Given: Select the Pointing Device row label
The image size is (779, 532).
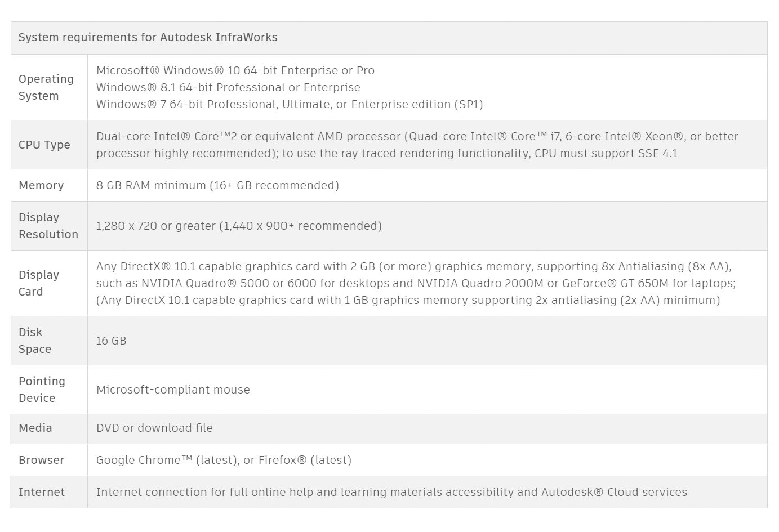Looking at the screenshot, I should 41,390.
